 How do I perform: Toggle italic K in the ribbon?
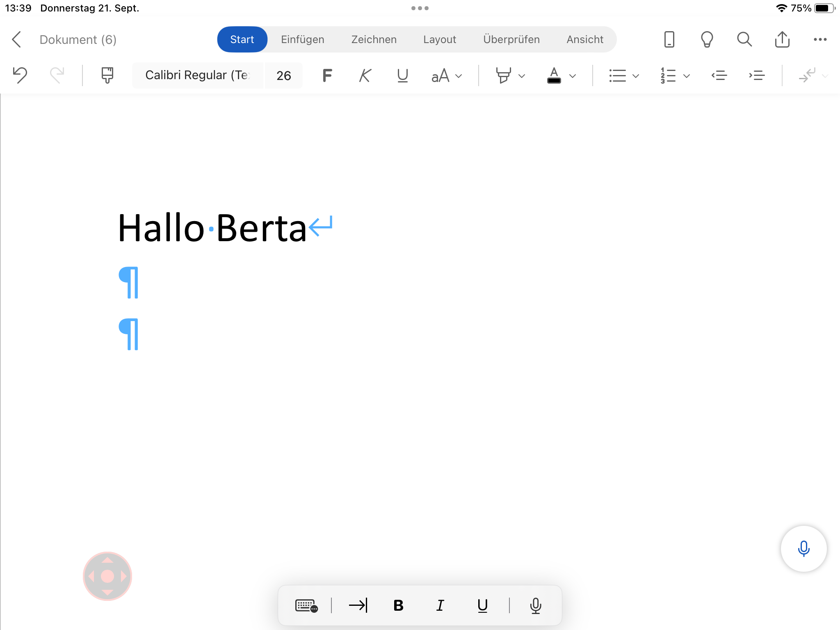(365, 75)
